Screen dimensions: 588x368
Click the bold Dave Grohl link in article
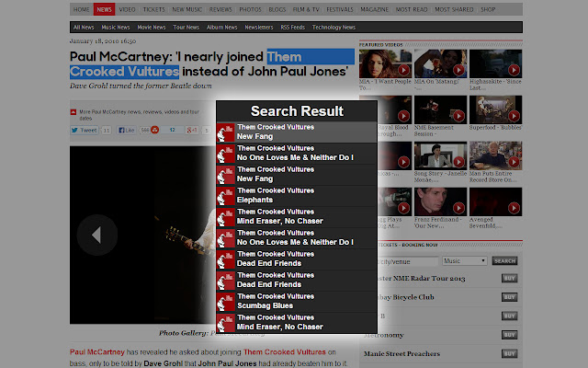click(164, 363)
